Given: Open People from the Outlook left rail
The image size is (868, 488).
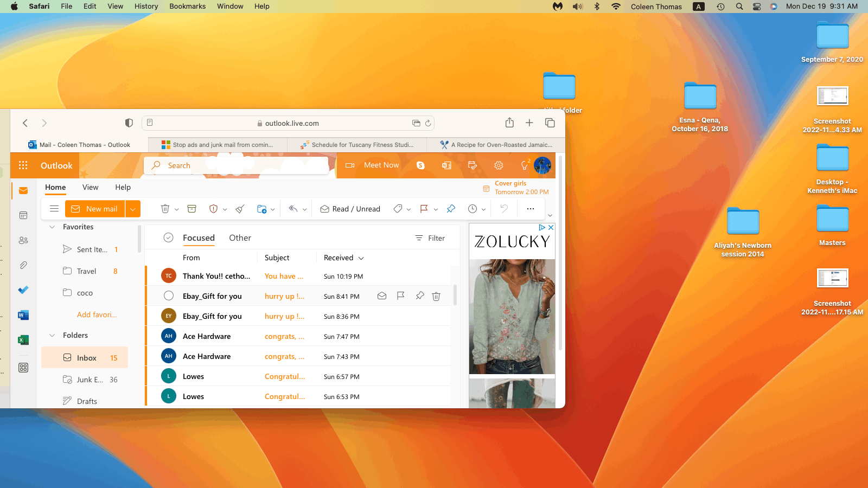Looking at the screenshot, I should [23, 240].
